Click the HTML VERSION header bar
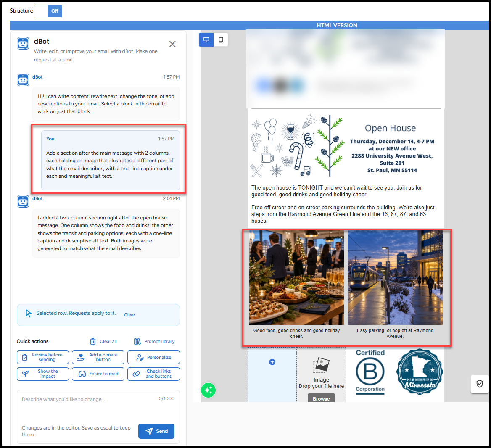491x448 pixels. [x=249, y=25]
